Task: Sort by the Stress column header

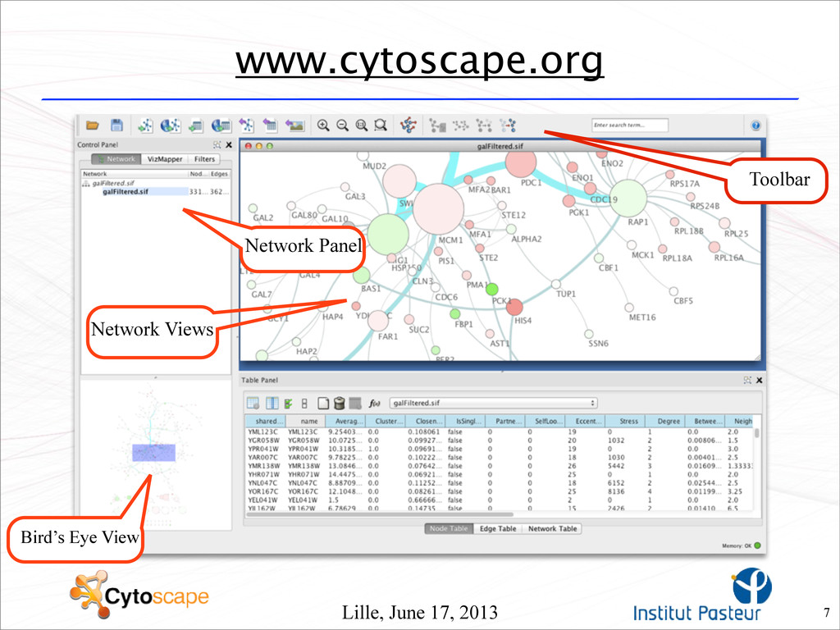Action: tap(625, 421)
